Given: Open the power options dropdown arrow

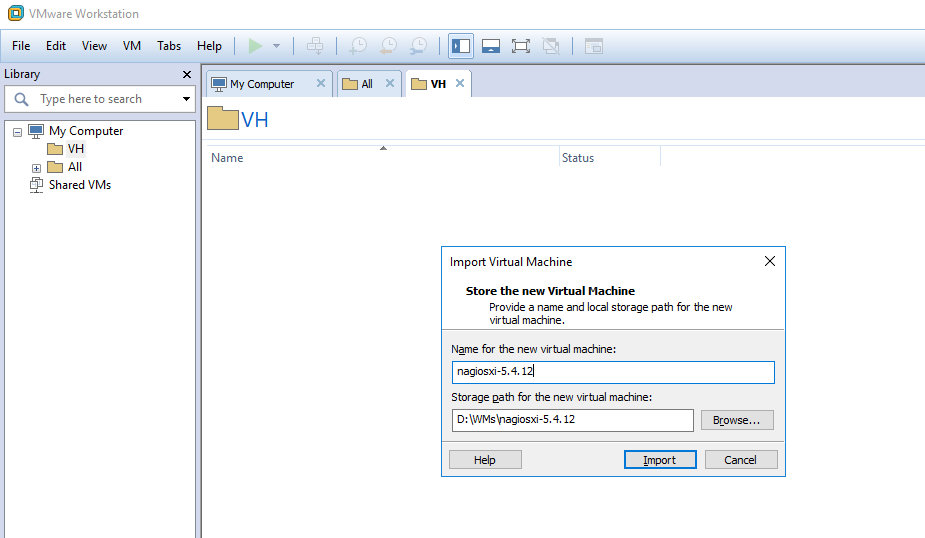Looking at the screenshot, I should click(276, 46).
